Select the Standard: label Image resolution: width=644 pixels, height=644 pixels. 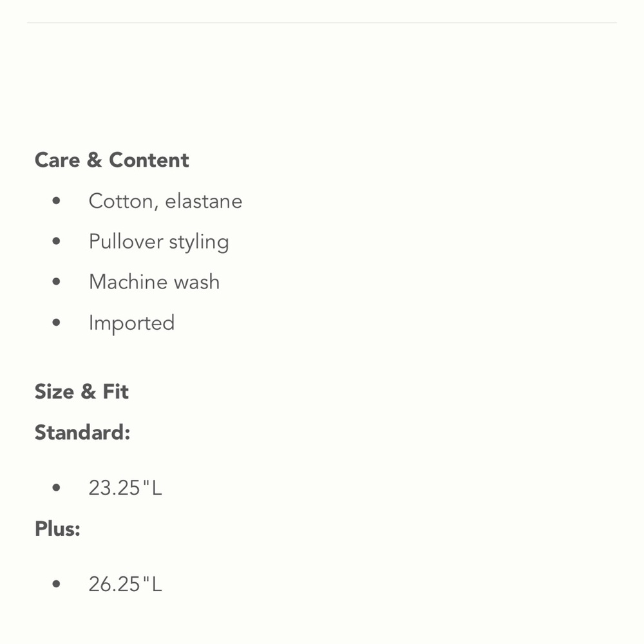point(82,432)
